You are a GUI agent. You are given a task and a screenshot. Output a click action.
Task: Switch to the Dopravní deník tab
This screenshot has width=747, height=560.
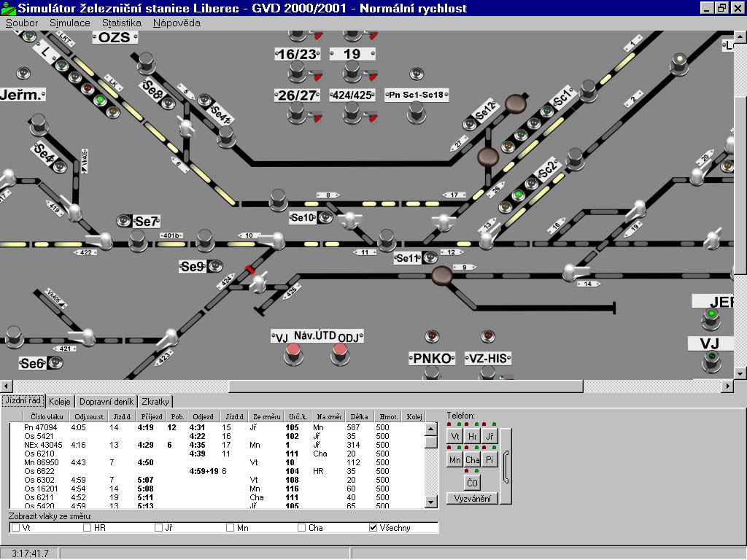click(x=106, y=402)
